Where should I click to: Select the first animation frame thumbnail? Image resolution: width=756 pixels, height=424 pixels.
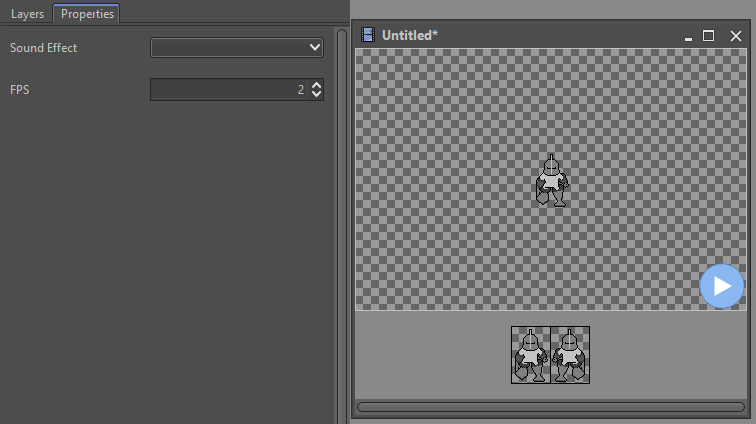[x=531, y=355]
